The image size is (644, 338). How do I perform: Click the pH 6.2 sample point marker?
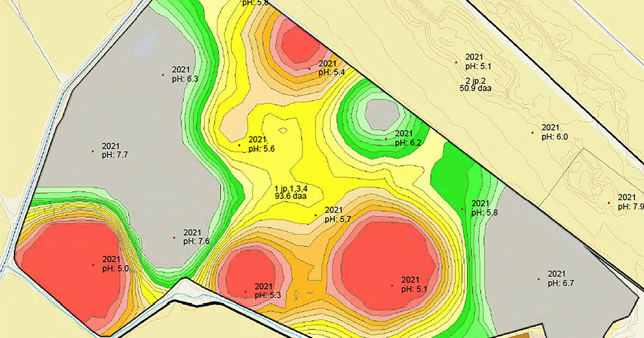coord(385,139)
